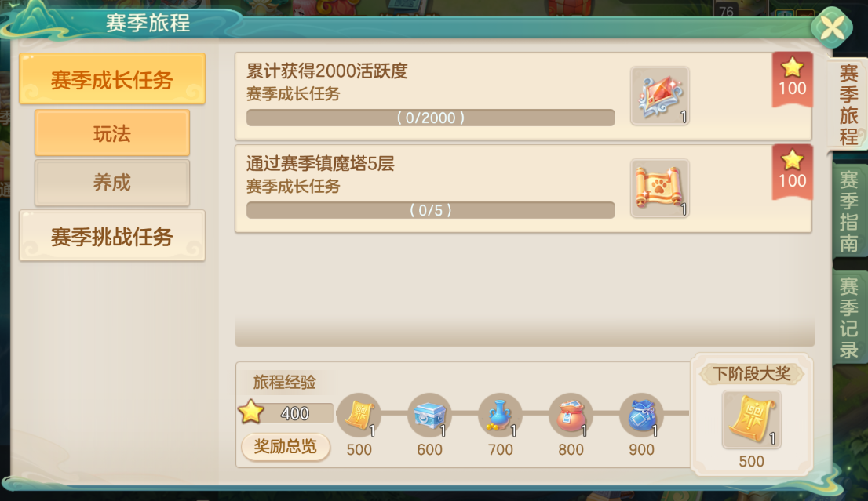The width and height of the screenshot is (868, 501).
Task: Click the red kite reward icon
Action: [659, 96]
